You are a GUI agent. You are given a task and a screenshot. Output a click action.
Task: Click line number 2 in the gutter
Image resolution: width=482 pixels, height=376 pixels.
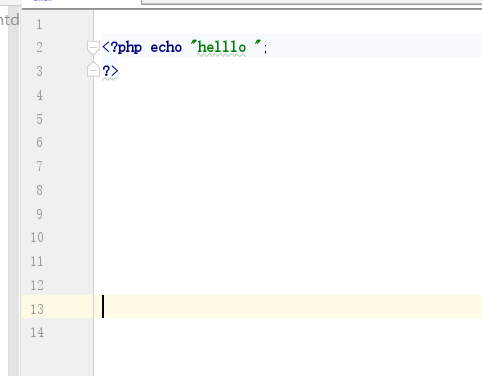point(39,47)
